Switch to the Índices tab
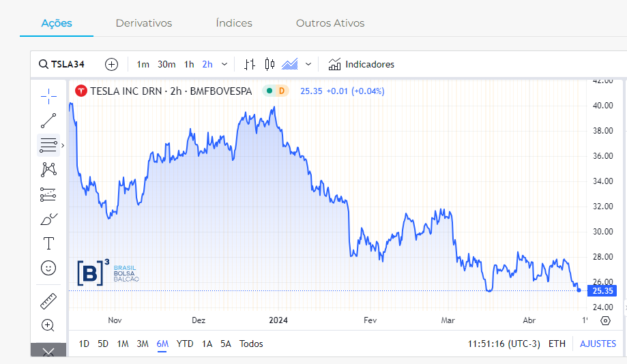 234,23
